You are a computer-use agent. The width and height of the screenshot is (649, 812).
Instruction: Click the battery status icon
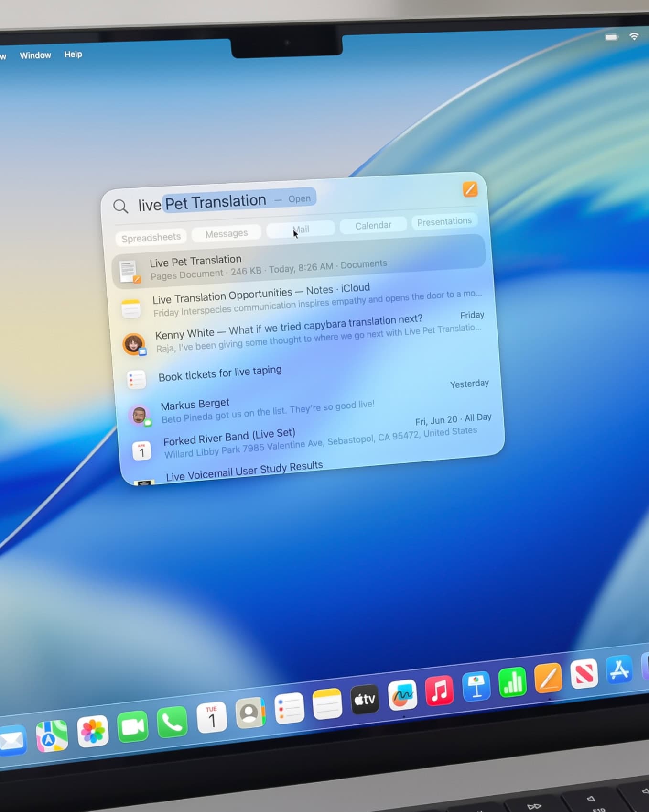pos(611,37)
